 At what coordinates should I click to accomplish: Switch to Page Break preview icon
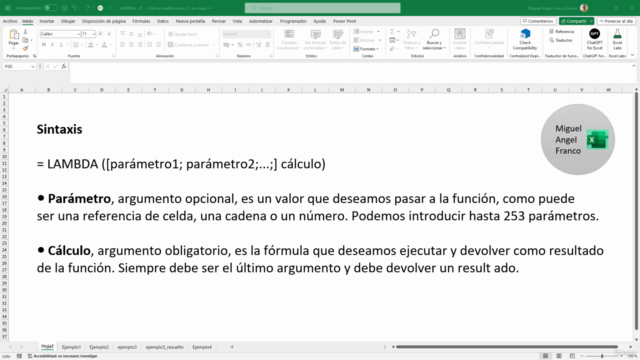tap(572, 356)
